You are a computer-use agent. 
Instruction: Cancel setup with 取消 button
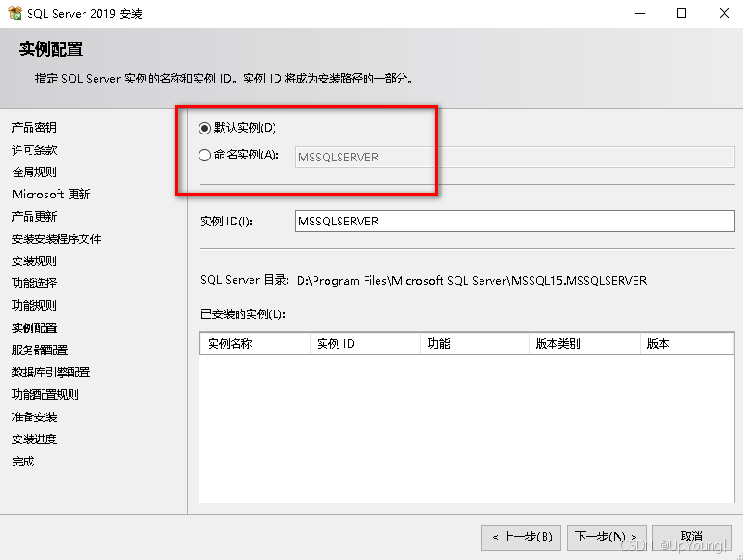point(692,537)
